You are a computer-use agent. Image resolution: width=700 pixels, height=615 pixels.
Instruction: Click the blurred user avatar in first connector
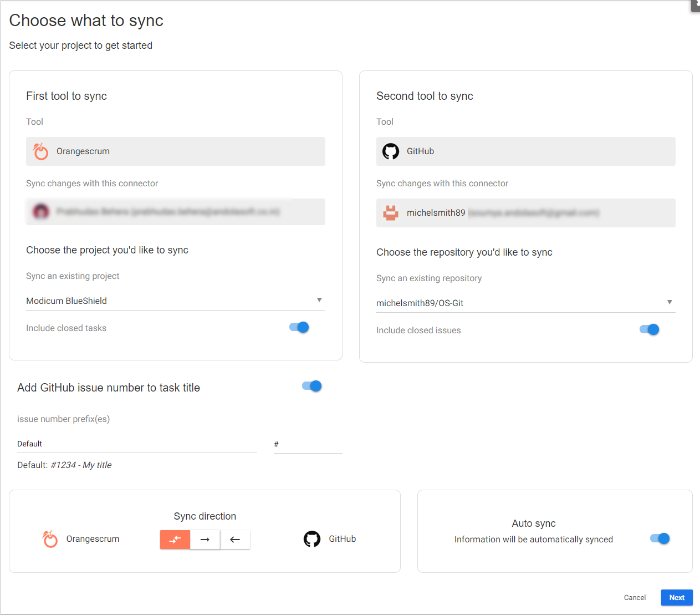(41, 211)
